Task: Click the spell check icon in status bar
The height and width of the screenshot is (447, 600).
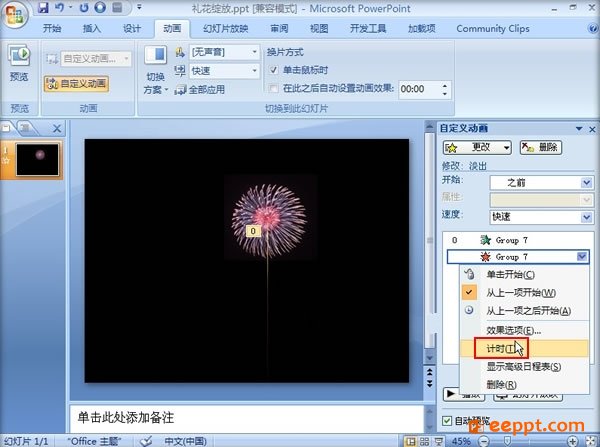Action: (x=146, y=441)
